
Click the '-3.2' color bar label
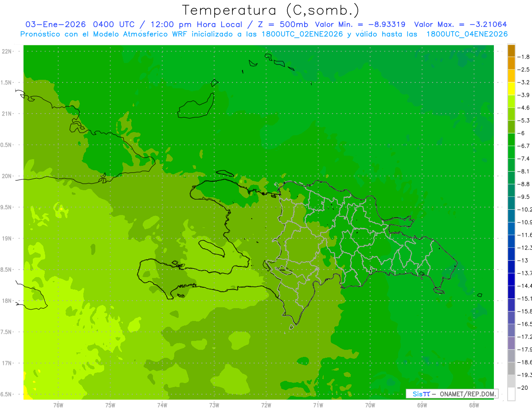(x=524, y=82)
